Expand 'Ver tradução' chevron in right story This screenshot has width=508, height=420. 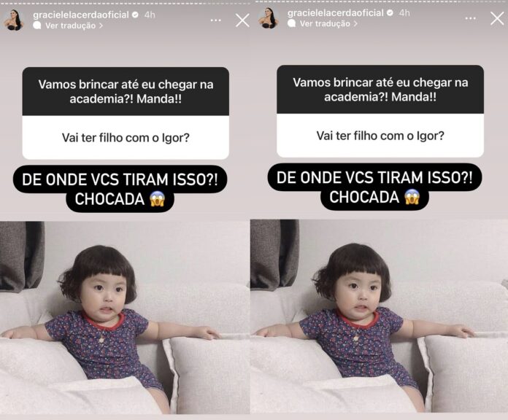tap(355, 23)
